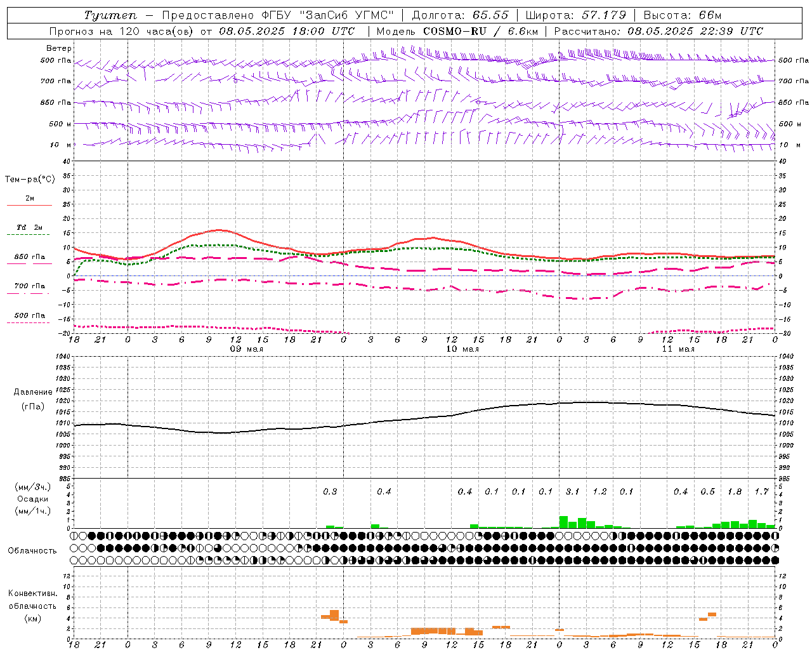
Task: Click the 'Тем-ра(°C)' temperature panel label
Action: [30, 180]
